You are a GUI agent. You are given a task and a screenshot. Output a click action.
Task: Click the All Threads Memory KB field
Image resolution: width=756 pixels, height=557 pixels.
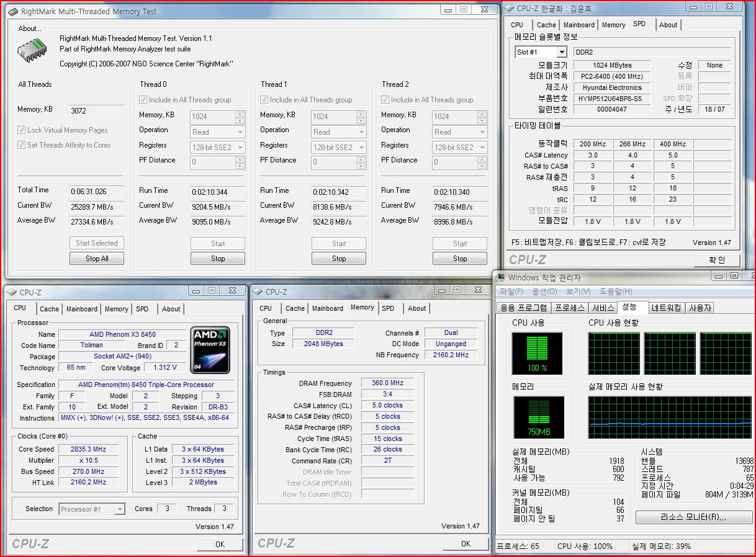pos(97,111)
